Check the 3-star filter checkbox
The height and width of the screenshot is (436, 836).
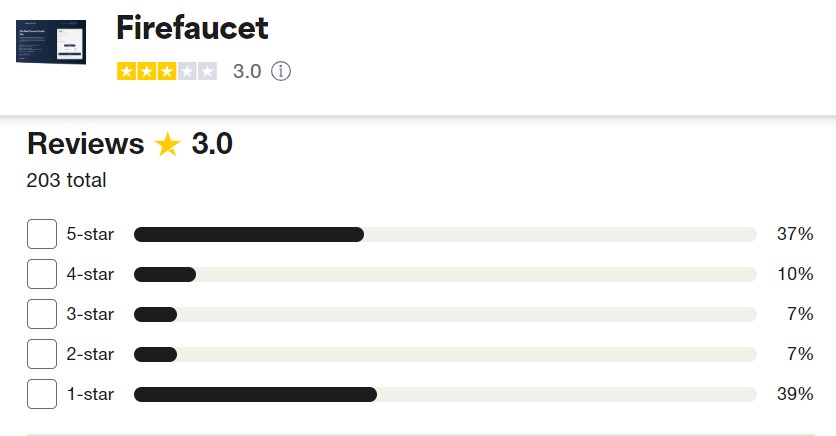coord(42,314)
